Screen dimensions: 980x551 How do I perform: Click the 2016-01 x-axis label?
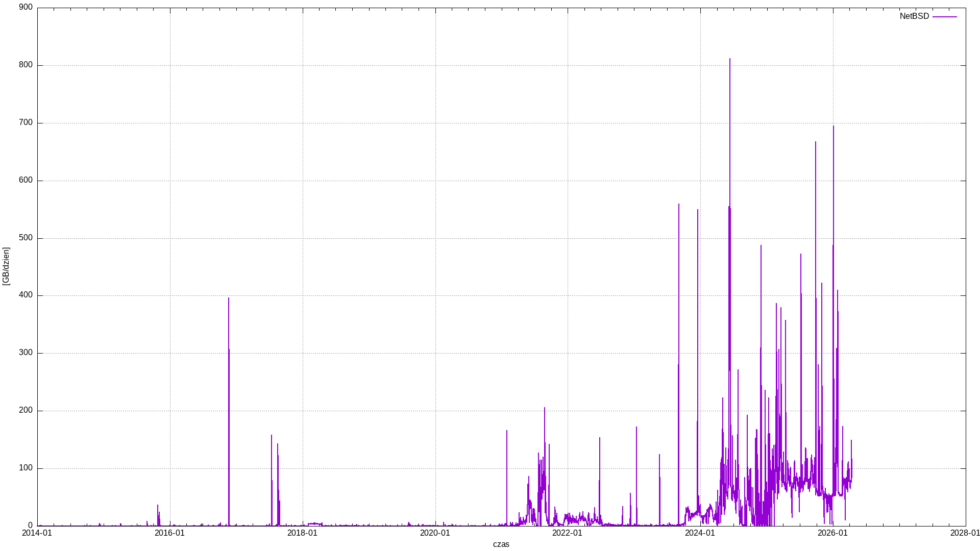169,533
